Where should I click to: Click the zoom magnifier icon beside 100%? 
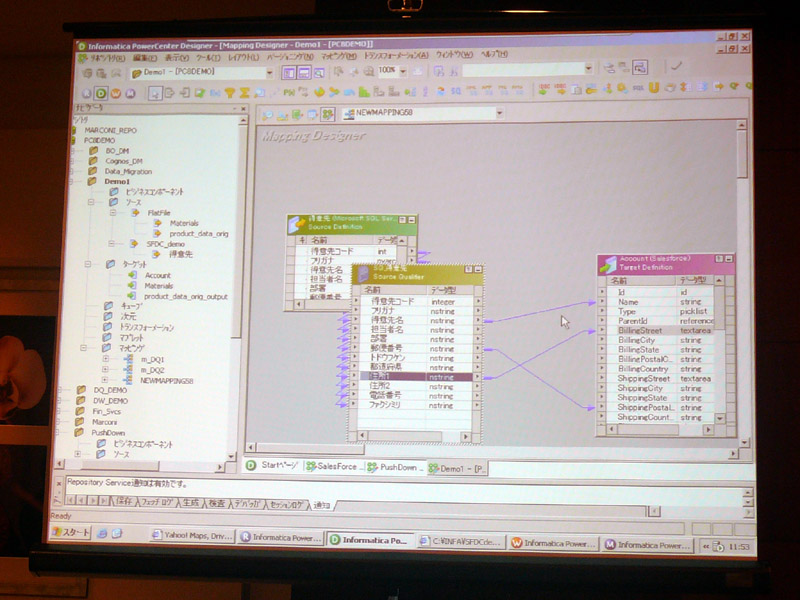pos(368,72)
